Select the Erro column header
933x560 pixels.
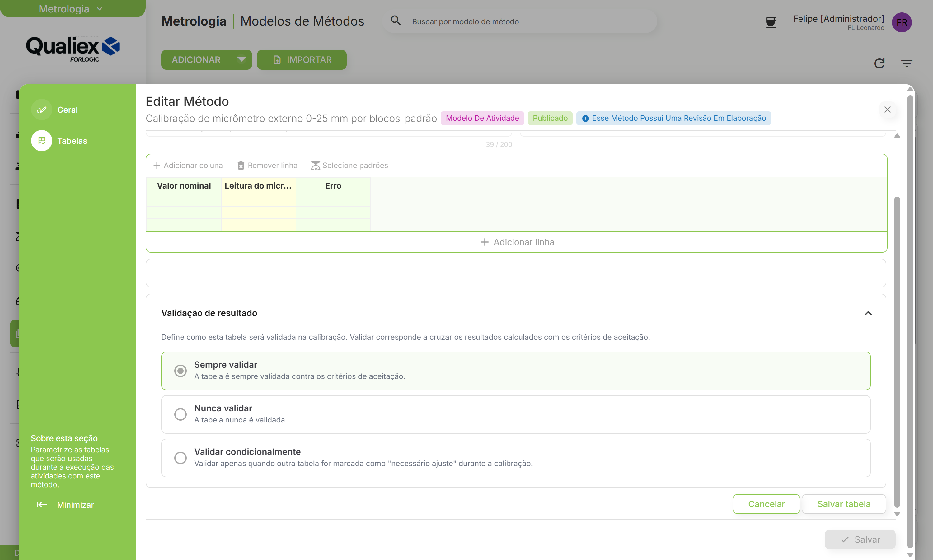[333, 186]
